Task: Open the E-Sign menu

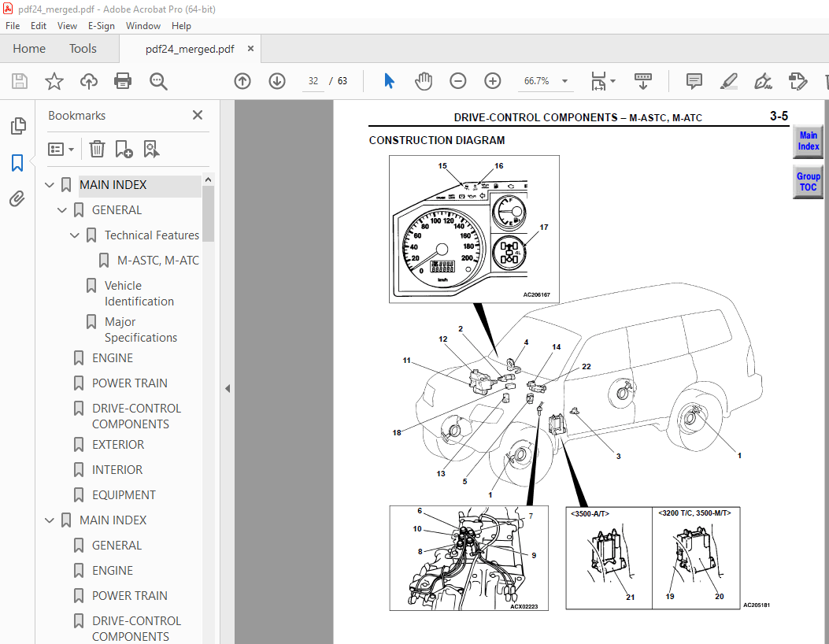Action: pyautogui.click(x=102, y=26)
